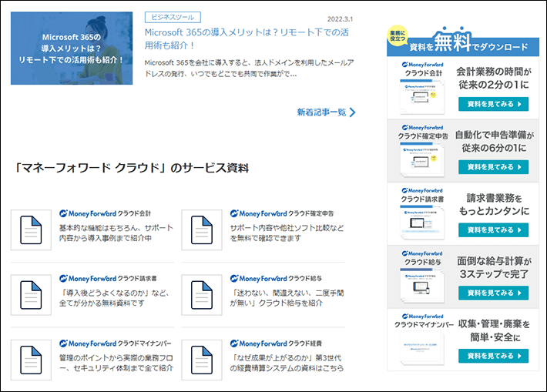Click 資料を見てみる button for 会計業務の時間が従来の2分の1に
547x392 pixels.
(x=493, y=104)
